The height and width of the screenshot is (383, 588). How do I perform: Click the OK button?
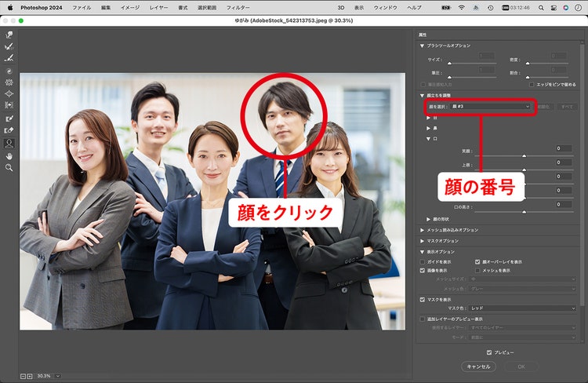pyautogui.click(x=521, y=367)
